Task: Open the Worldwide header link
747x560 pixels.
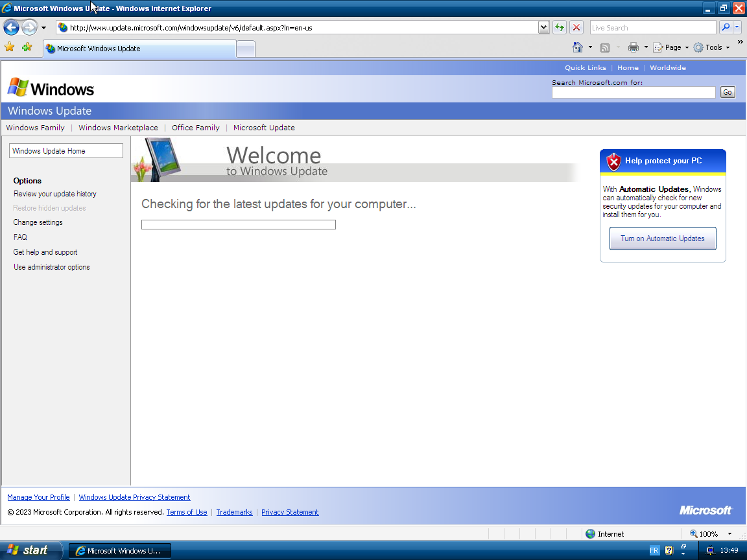Action: tap(668, 67)
